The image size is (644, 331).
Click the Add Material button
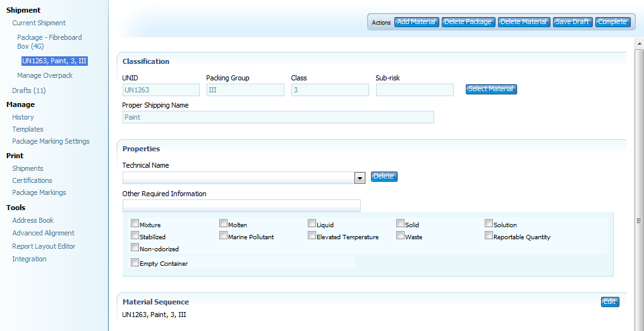(x=416, y=22)
